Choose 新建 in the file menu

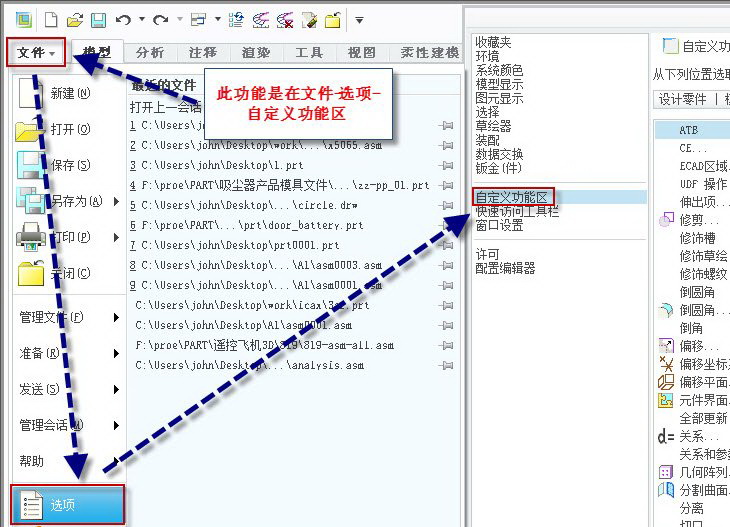pyautogui.click(x=69, y=93)
